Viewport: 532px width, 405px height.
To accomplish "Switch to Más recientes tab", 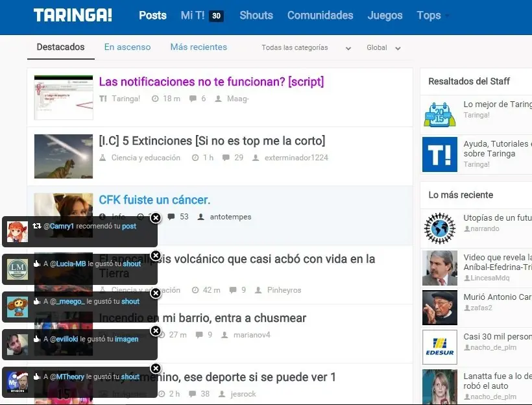I will click(199, 47).
